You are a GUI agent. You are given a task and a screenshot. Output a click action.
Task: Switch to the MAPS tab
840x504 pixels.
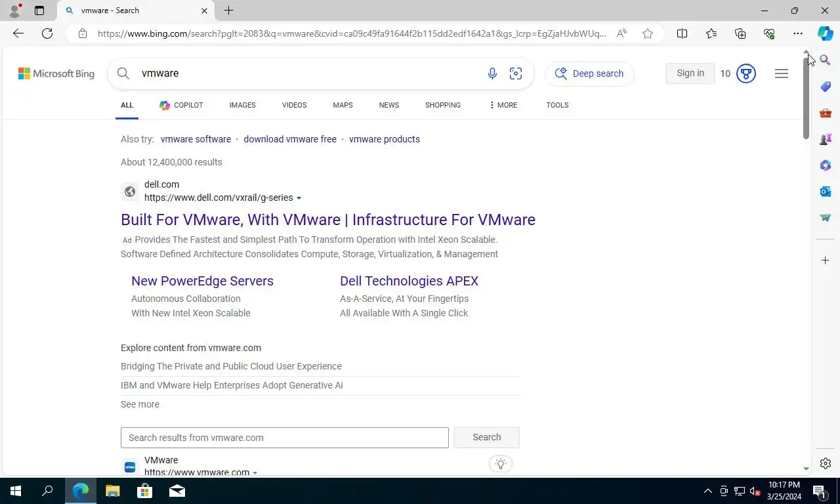tap(343, 105)
